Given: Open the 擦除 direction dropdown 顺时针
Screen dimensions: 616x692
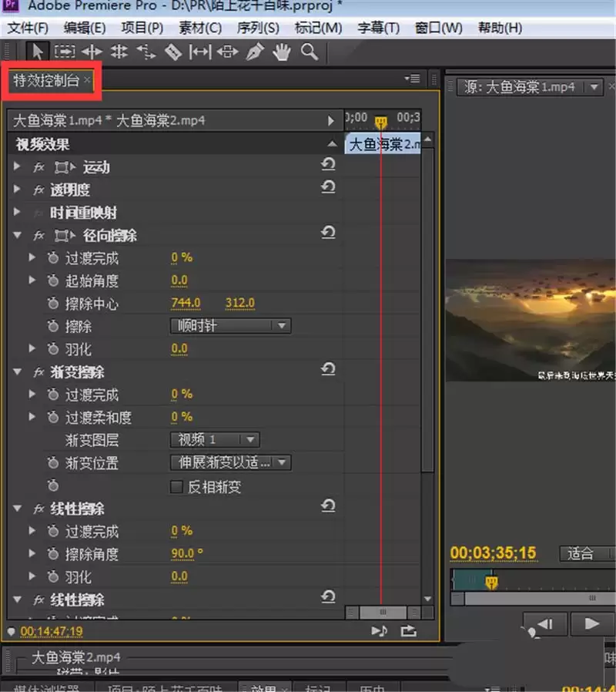Looking at the screenshot, I should tap(230, 326).
